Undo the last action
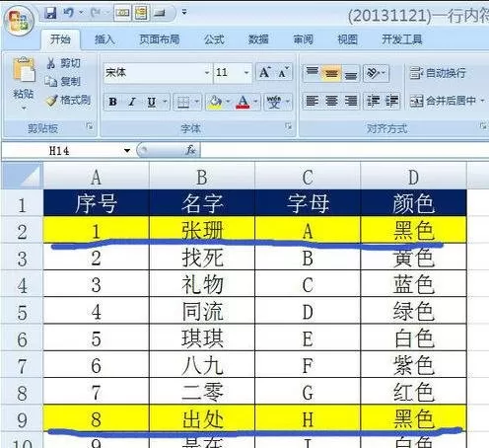Viewport: 489px width, 448px height. [x=69, y=13]
